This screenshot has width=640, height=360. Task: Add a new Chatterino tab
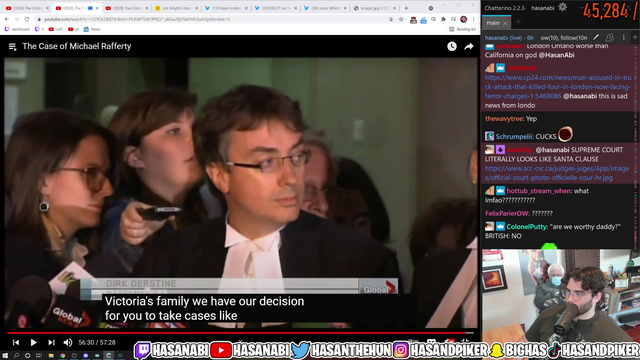[518, 22]
